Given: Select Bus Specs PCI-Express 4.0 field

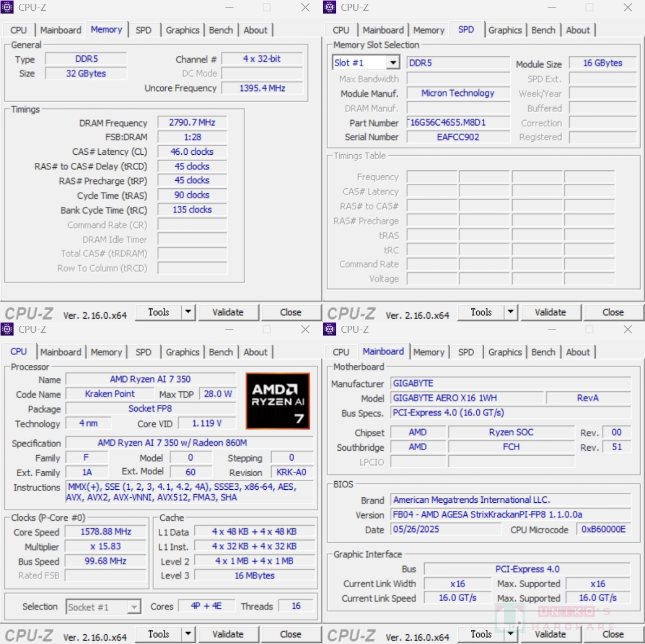Looking at the screenshot, I should click(510, 413).
